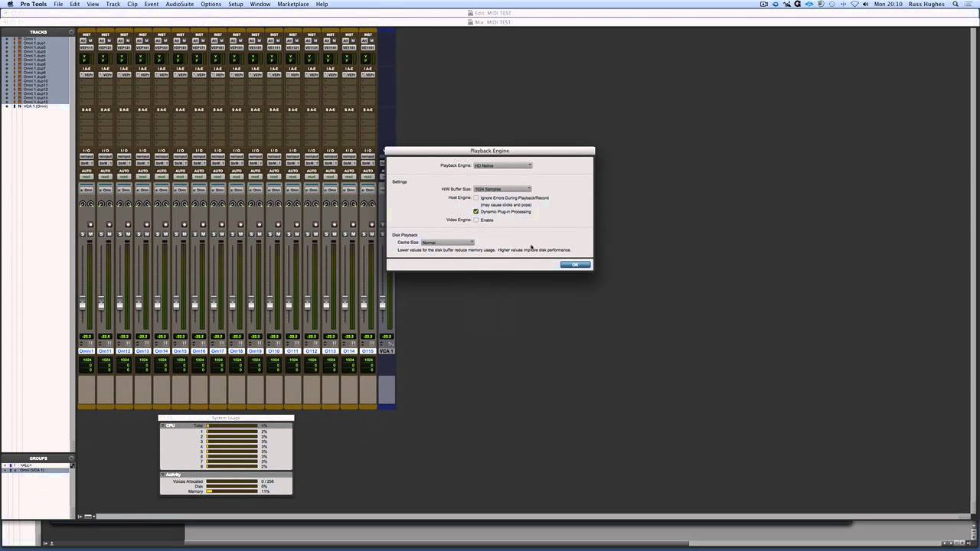Select the VCA 1 track name label
Screen dimensions: 980x551
pos(387,351)
